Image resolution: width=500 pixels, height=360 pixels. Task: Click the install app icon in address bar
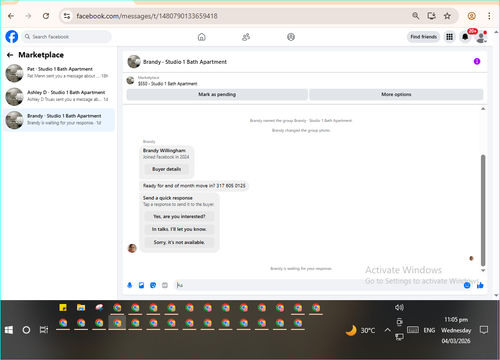pyautogui.click(x=432, y=16)
